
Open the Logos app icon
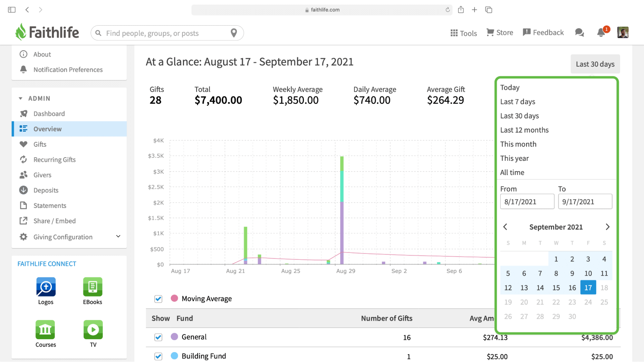coord(46,287)
